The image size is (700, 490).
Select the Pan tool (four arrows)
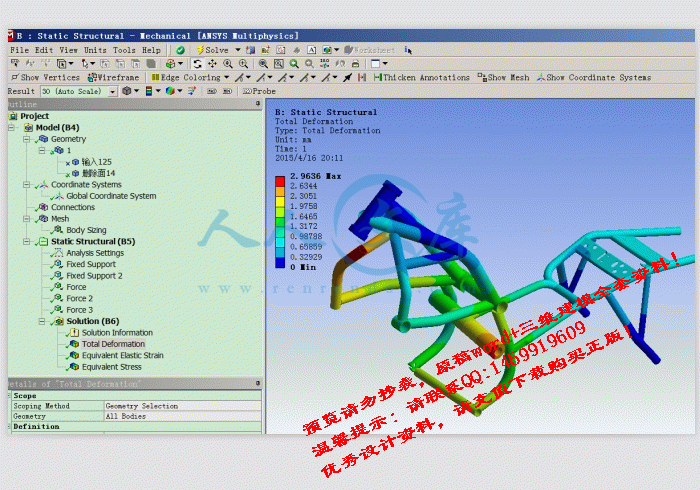click(x=212, y=64)
